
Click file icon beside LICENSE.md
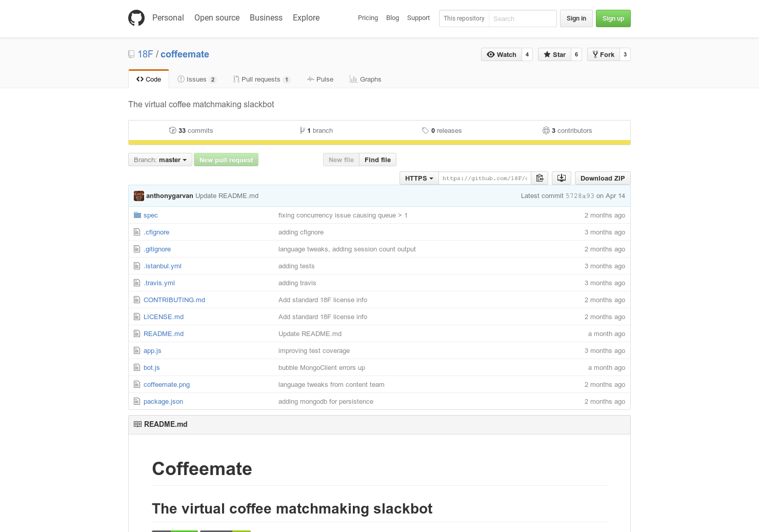point(137,317)
